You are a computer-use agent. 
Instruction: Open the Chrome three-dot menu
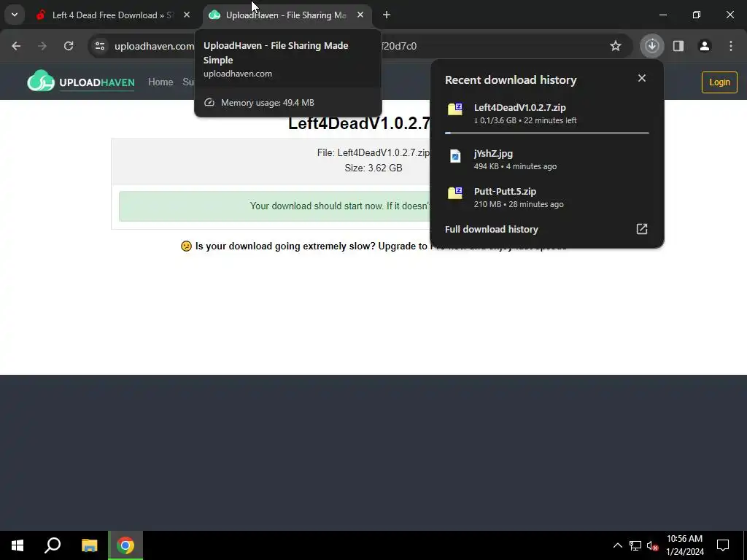click(731, 46)
